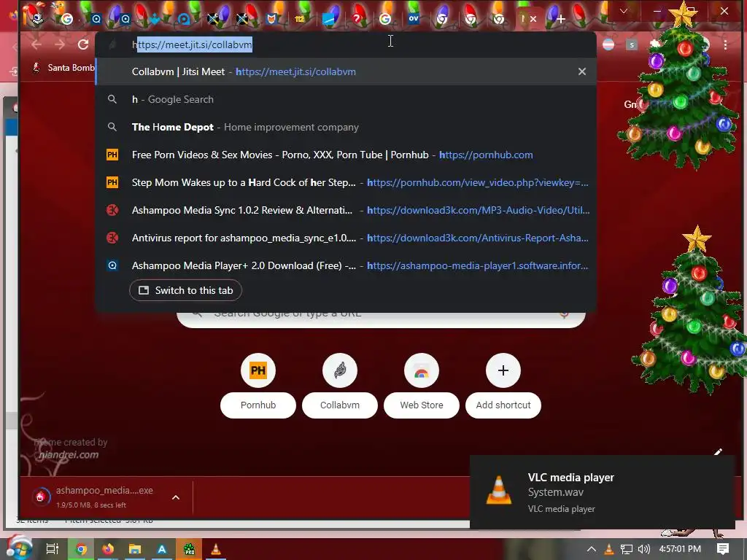747x560 pixels.
Task: Expand the ashampoo_media download item options chevron
Action: click(176, 497)
